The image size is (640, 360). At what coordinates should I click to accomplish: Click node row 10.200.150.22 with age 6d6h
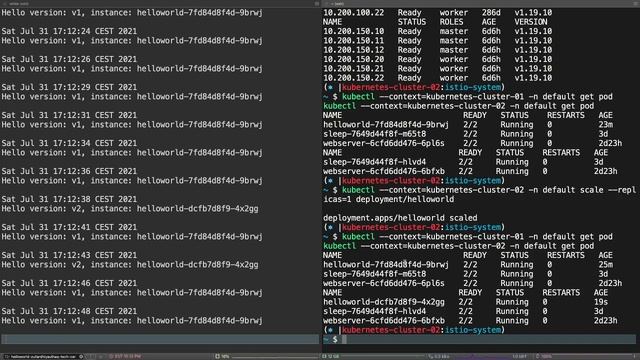438,78
